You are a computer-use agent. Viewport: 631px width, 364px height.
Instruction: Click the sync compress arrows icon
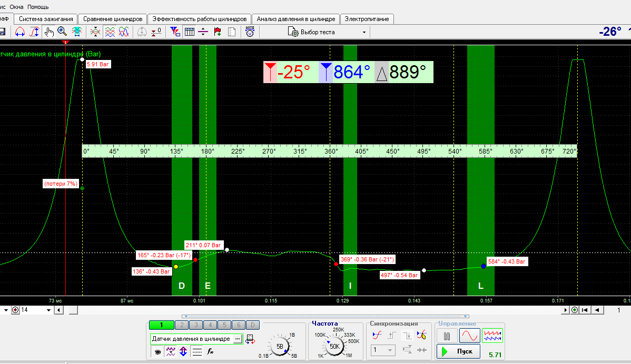click(421, 350)
